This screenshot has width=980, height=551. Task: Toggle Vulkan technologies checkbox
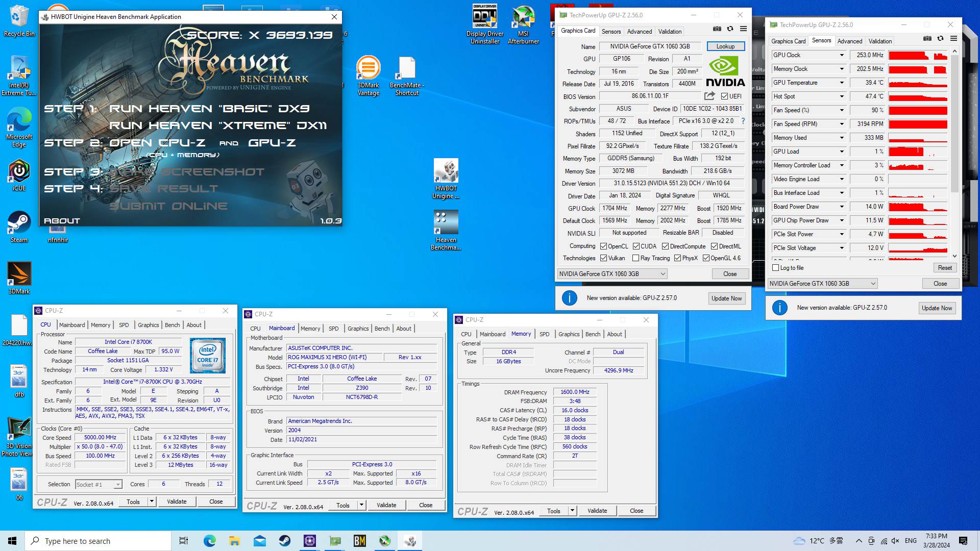pos(603,258)
